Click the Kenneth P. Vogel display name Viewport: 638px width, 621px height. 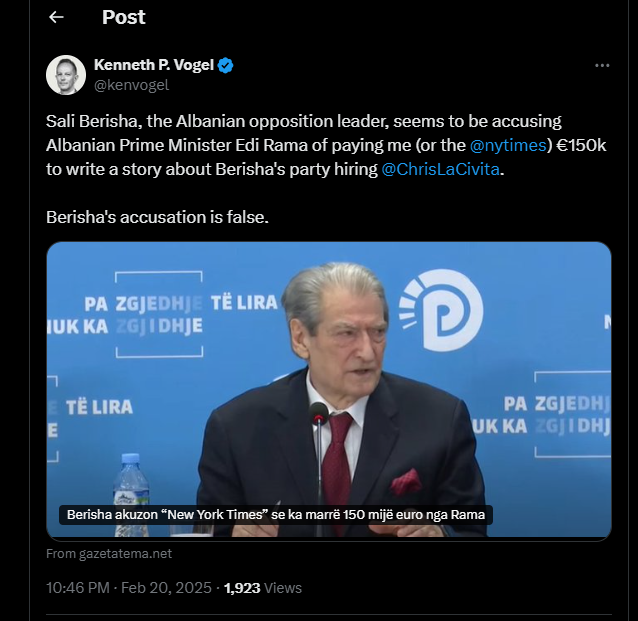click(x=154, y=66)
